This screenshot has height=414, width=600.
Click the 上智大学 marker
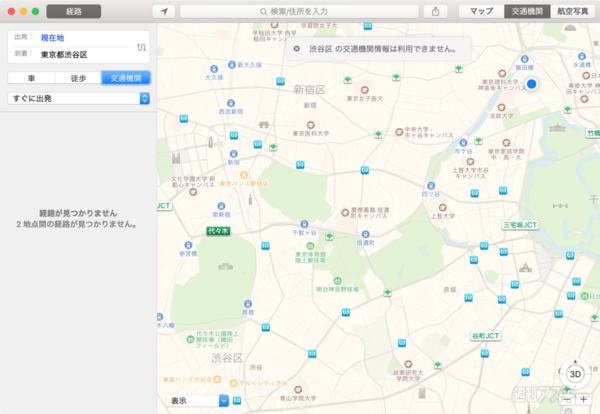click(443, 207)
